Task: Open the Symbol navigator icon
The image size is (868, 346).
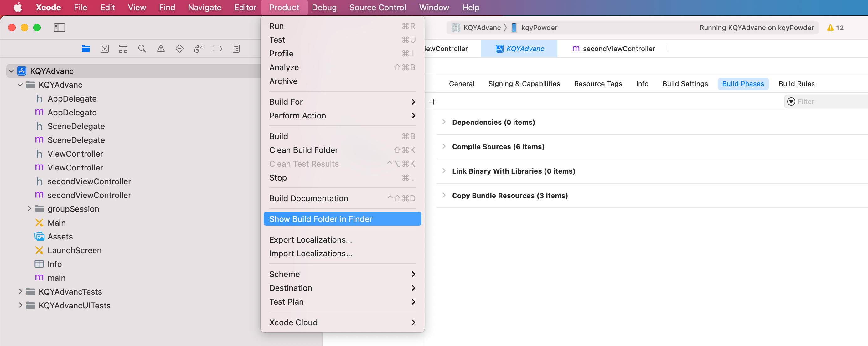Action: coord(123,49)
